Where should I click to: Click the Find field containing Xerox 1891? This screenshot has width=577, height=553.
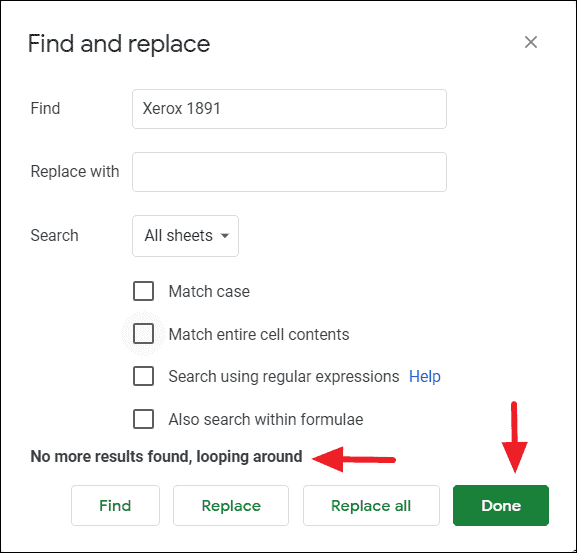(289, 109)
